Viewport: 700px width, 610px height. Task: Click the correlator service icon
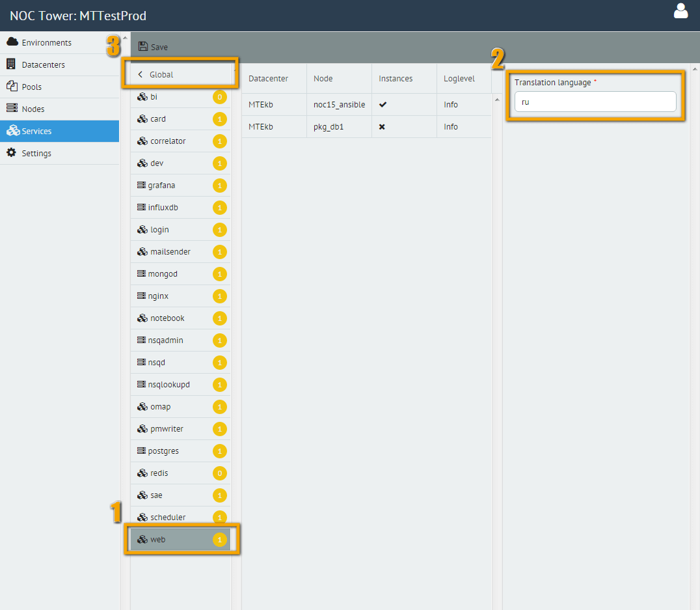(x=142, y=141)
